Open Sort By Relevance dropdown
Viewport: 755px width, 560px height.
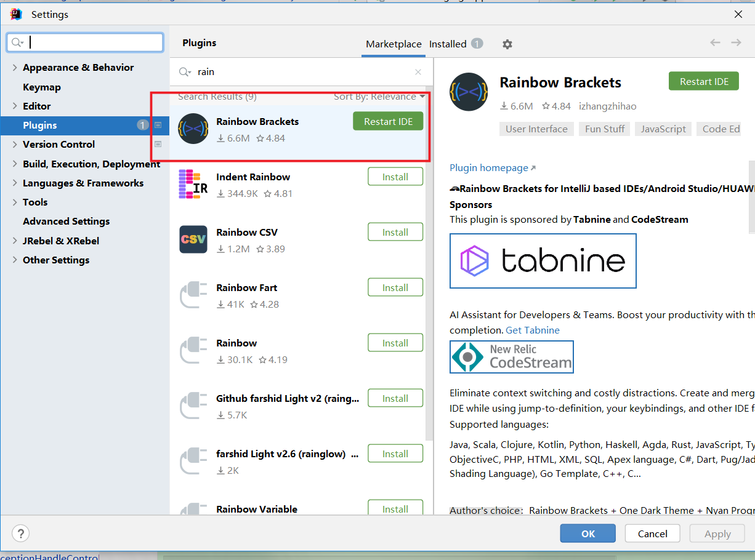[379, 97]
